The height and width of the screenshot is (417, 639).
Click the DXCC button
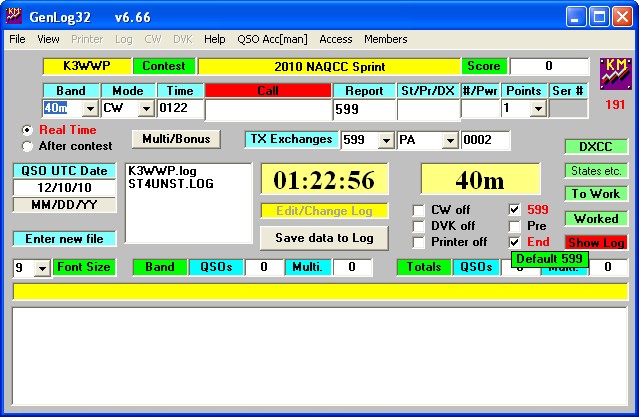click(594, 146)
